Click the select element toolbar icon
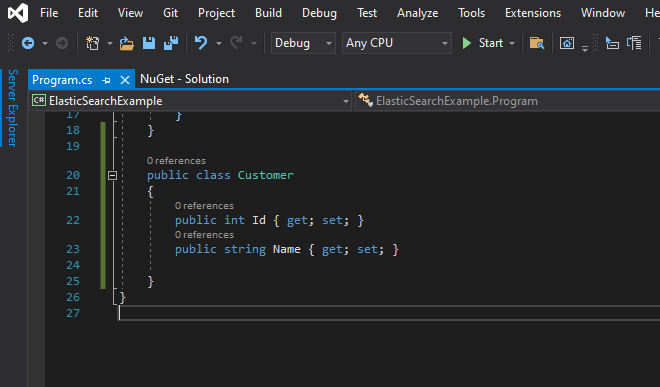This screenshot has height=387, width=660. click(x=612, y=43)
